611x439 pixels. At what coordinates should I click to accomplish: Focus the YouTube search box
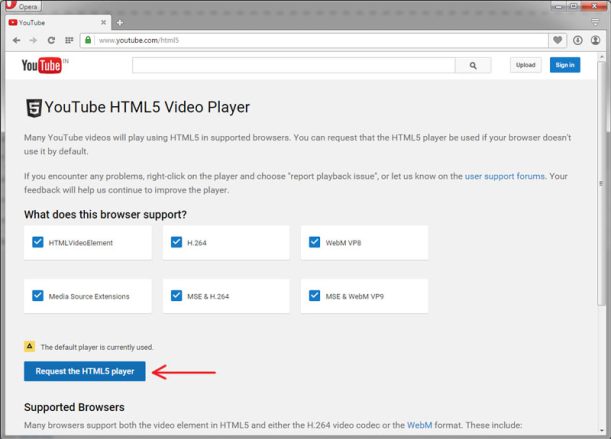tap(293, 65)
